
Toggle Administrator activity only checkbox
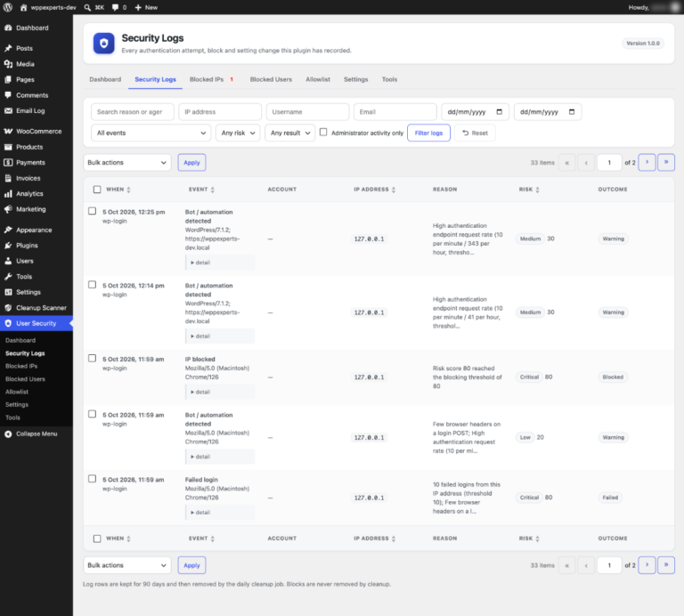pos(323,132)
